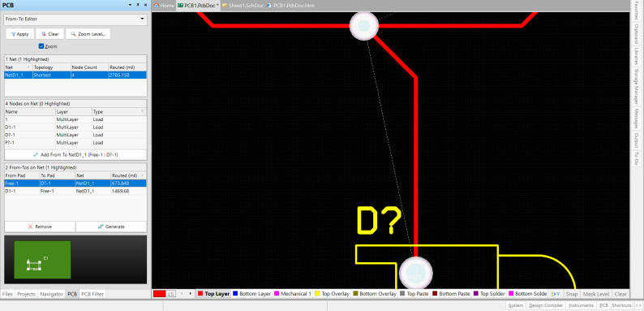Select the Bottom Layer tab
Viewport: 644px width, 311px height.
251,294
